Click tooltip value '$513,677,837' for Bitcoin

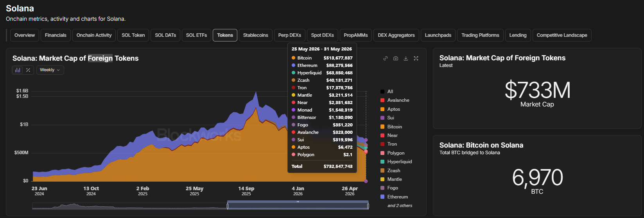tap(338, 58)
